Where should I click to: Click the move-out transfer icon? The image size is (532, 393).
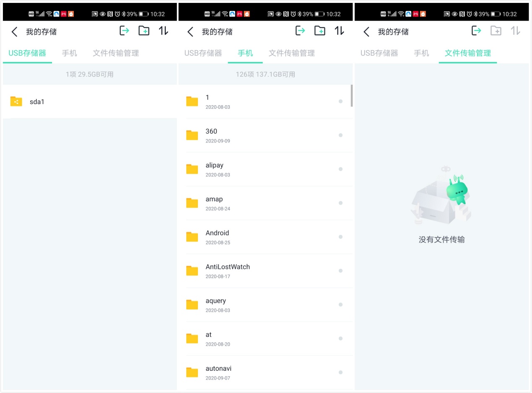pyautogui.click(x=125, y=31)
